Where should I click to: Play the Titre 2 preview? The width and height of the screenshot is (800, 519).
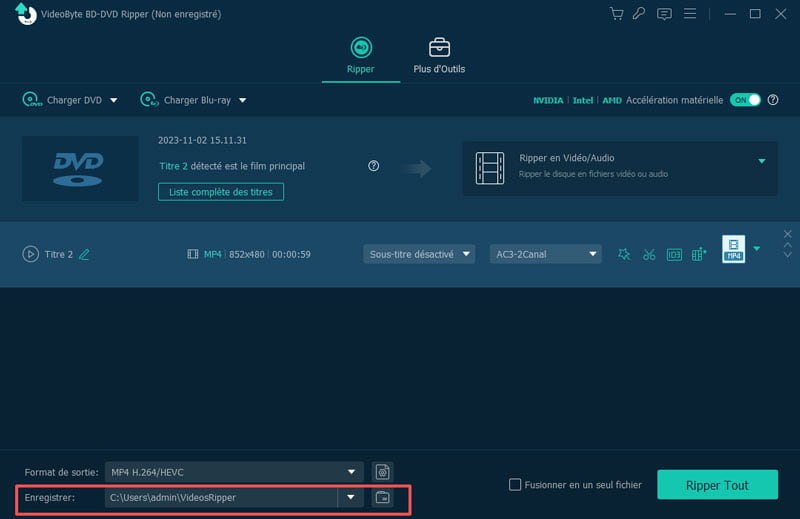point(30,255)
